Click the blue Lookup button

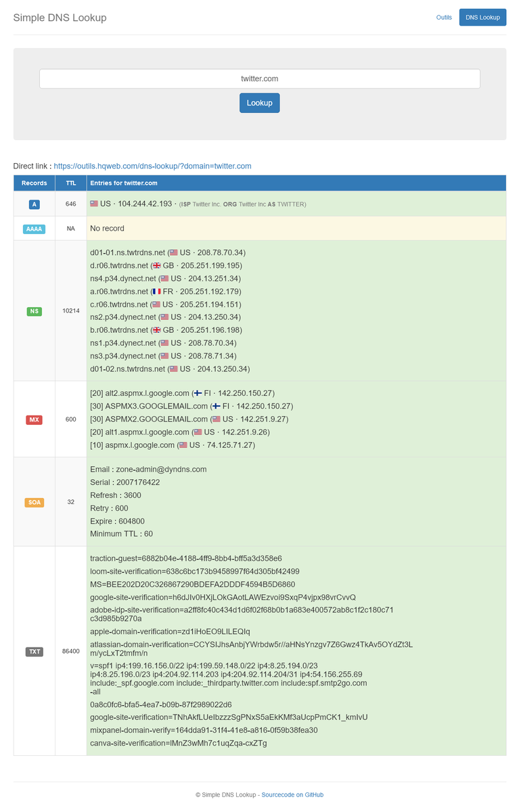pyautogui.click(x=259, y=103)
